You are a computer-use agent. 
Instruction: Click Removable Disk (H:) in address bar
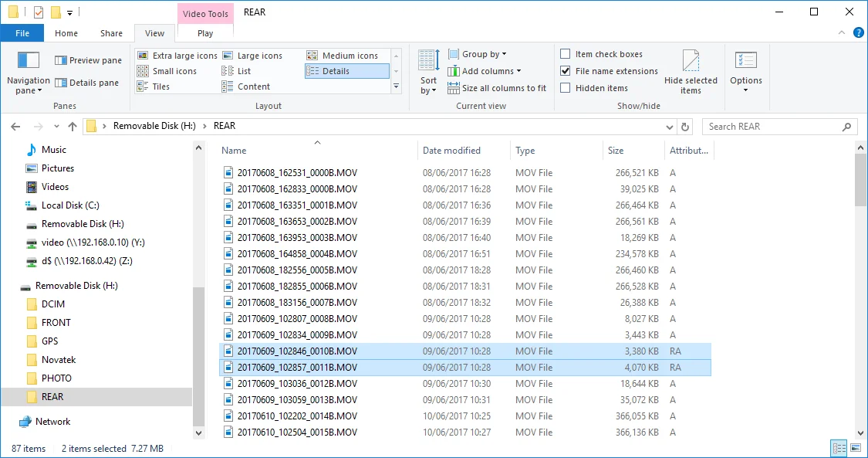tap(154, 126)
